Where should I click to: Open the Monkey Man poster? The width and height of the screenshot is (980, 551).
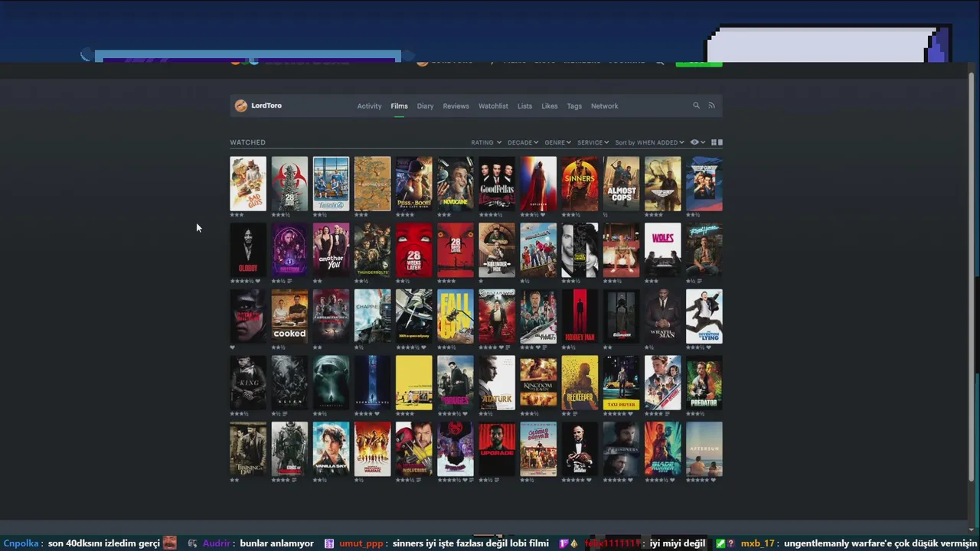[x=580, y=316]
